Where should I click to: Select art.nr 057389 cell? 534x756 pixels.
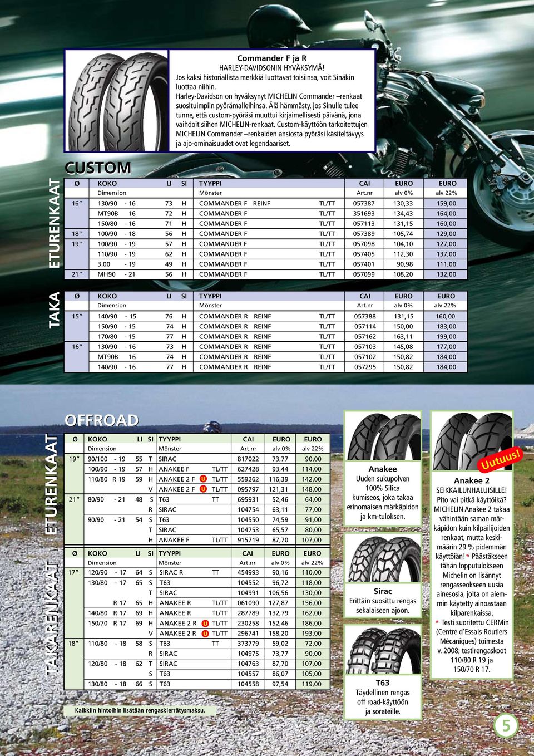(364, 234)
